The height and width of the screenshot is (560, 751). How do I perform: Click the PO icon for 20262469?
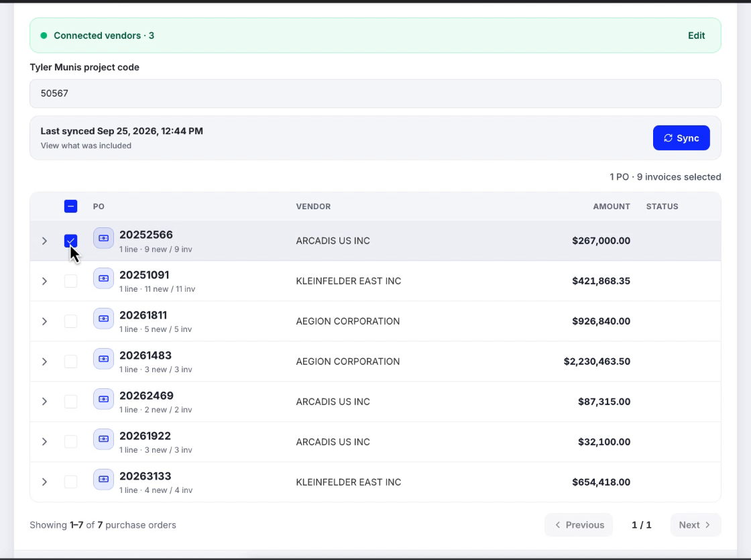tap(103, 399)
